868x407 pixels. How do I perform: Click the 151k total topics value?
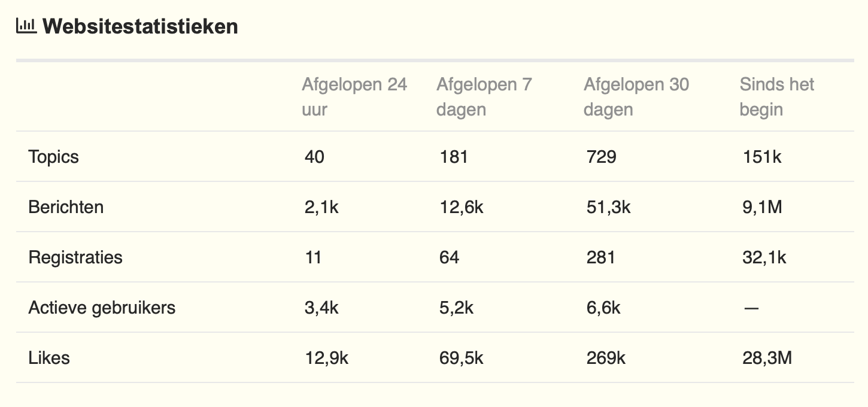pos(761,157)
